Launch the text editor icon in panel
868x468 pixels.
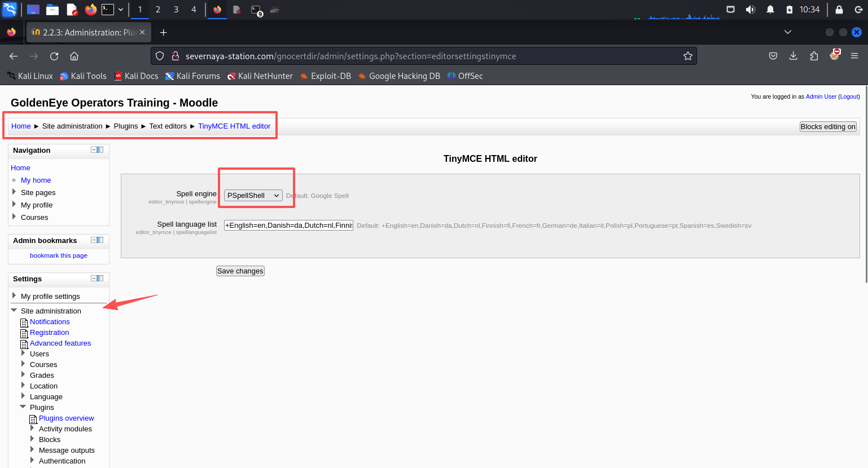click(x=72, y=10)
